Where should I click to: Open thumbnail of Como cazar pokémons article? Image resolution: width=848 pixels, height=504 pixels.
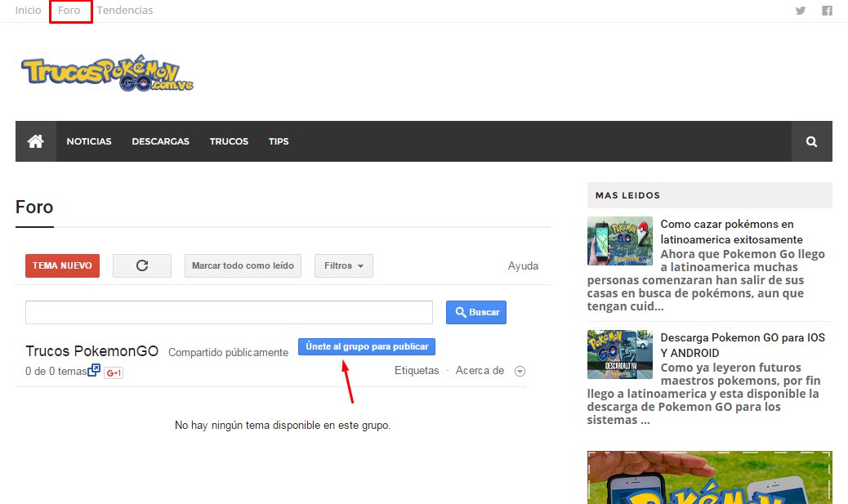pyautogui.click(x=620, y=241)
